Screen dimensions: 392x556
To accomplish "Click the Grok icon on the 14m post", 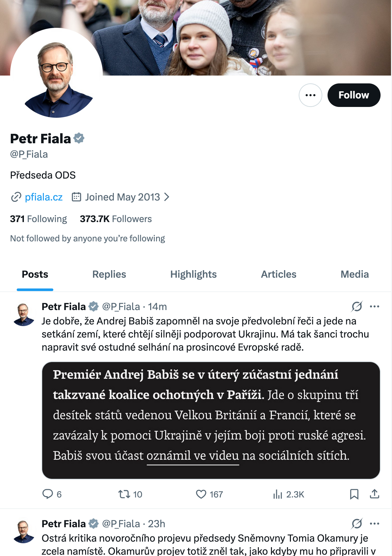I will (357, 306).
